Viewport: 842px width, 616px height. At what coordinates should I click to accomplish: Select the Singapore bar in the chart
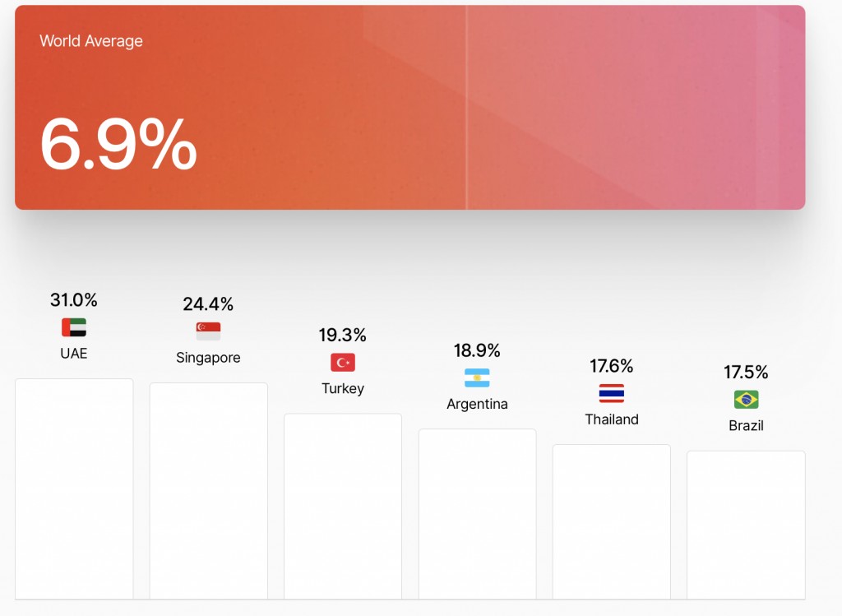tap(208, 491)
